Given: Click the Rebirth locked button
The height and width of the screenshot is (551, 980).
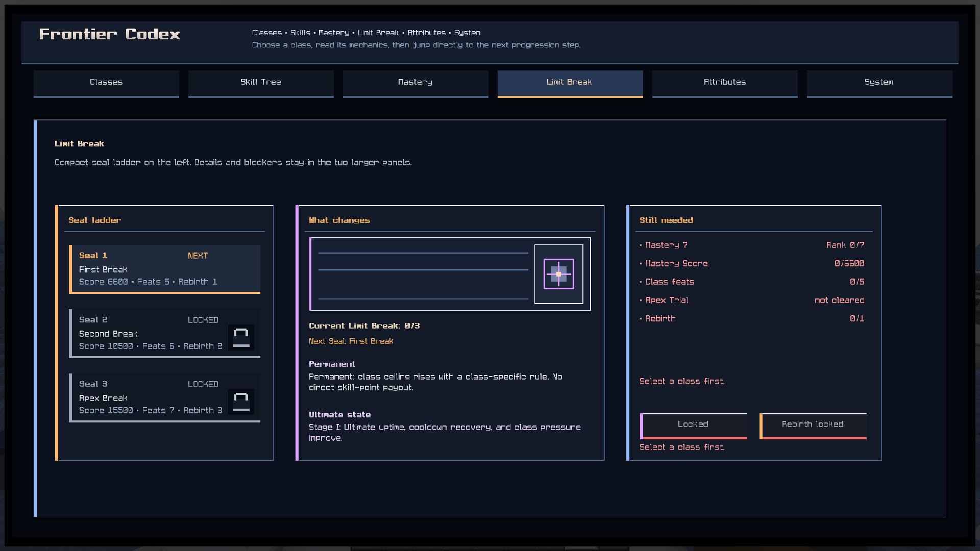Looking at the screenshot, I should coord(813,425).
